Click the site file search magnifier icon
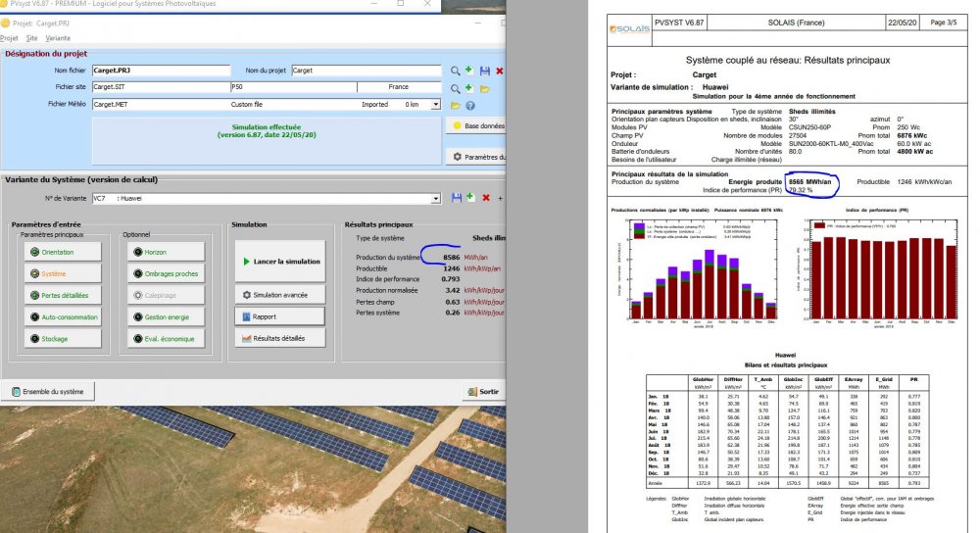The width and height of the screenshot is (980, 533). pos(456,87)
